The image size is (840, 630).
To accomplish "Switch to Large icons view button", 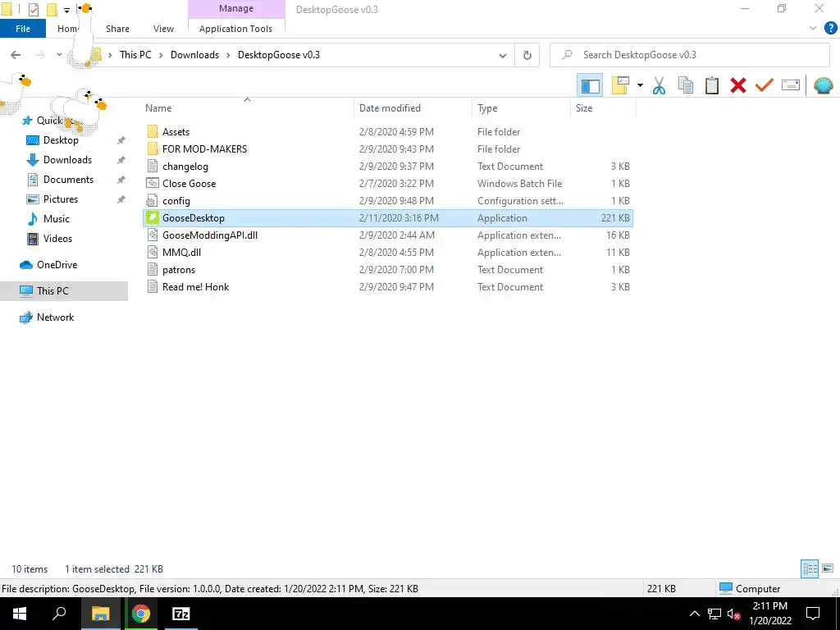I will pos(828,569).
